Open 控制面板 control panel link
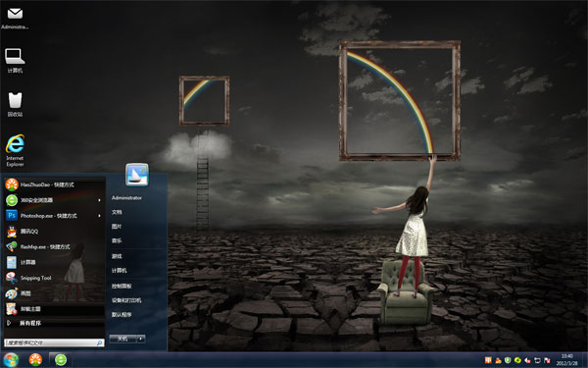588x368 pixels. [x=122, y=287]
